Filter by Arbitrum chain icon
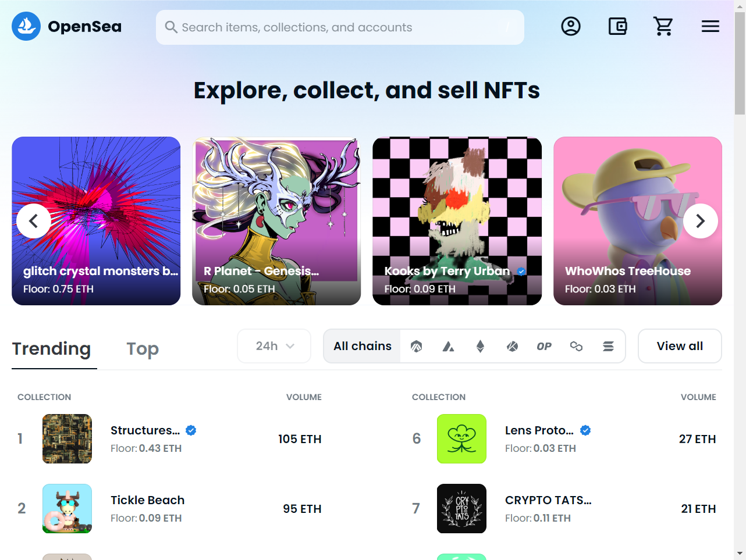 coord(416,347)
